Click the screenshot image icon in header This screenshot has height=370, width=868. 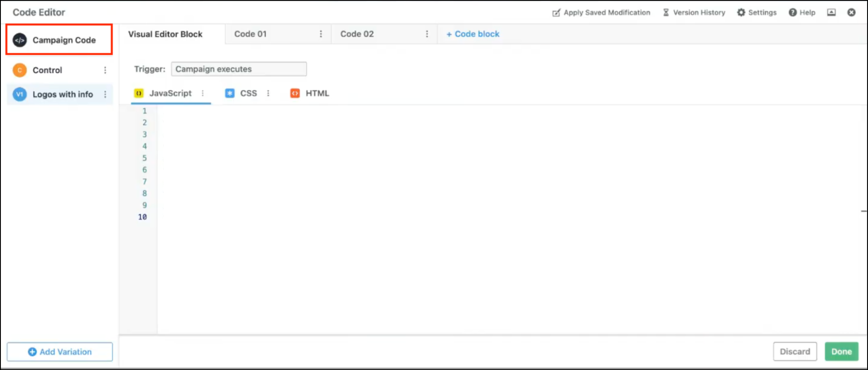(x=831, y=13)
